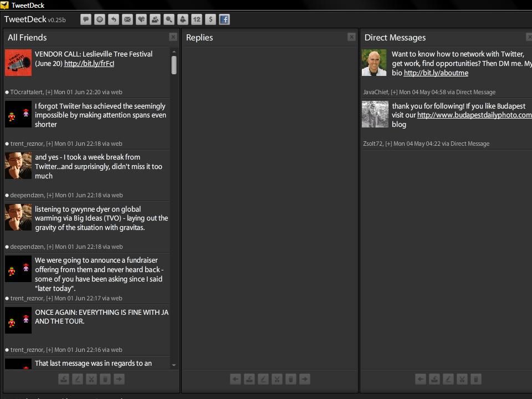The height and width of the screenshot is (399, 532).
Task: Move All Friends column right with arrow
Action: 119,379
